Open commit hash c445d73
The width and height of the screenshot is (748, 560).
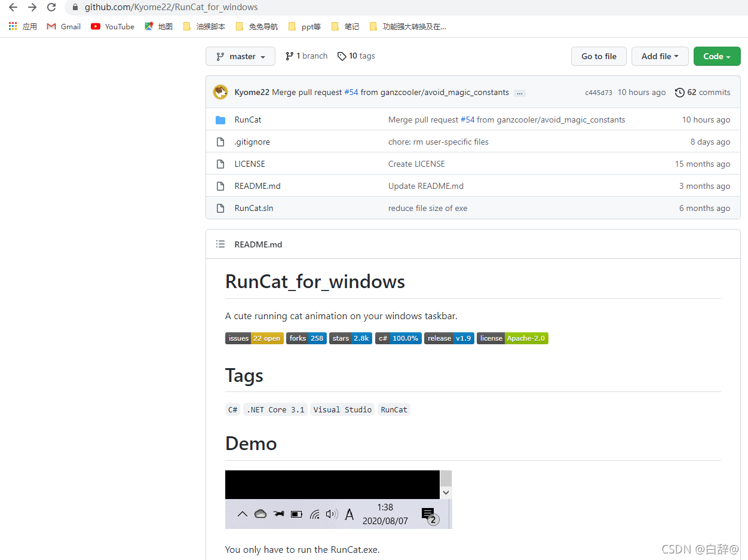598,93
